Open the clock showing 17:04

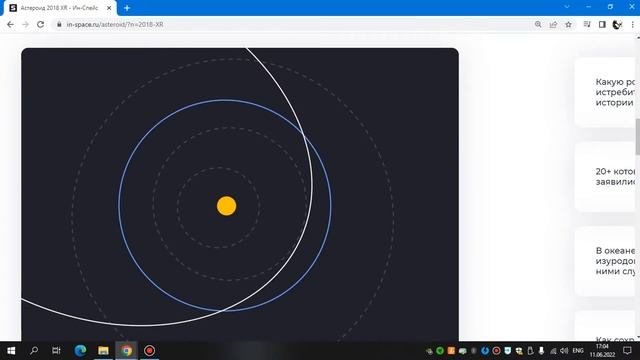click(602, 351)
